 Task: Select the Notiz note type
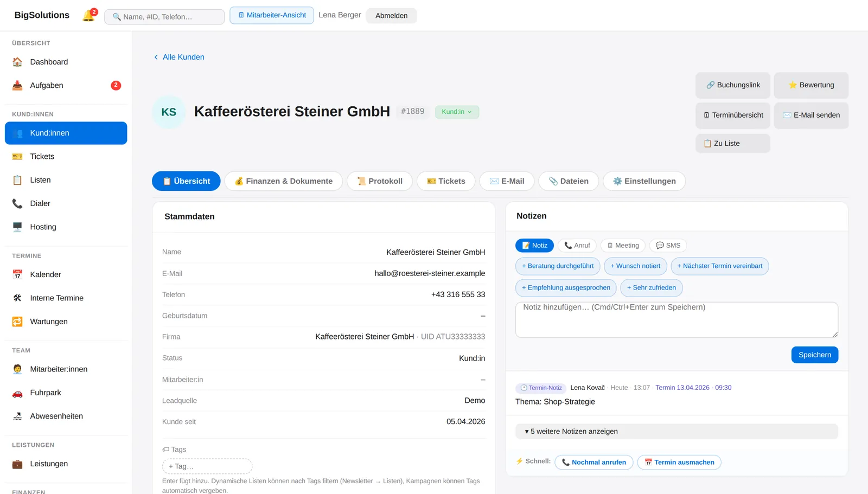click(x=534, y=245)
